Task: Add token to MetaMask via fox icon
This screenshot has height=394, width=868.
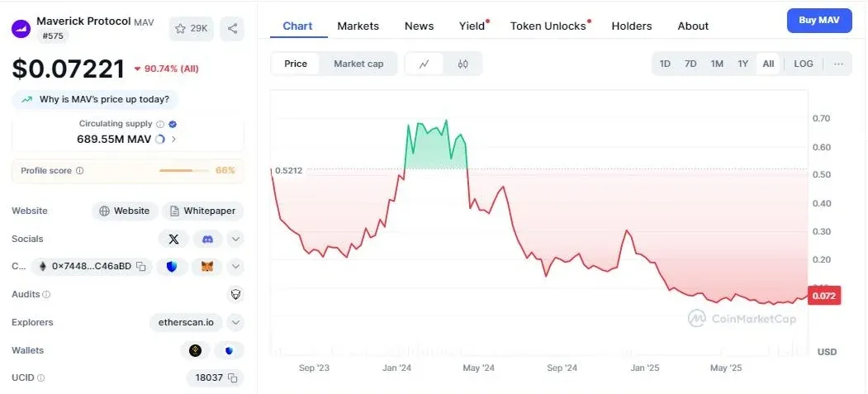Action: click(x=207, y=267)
